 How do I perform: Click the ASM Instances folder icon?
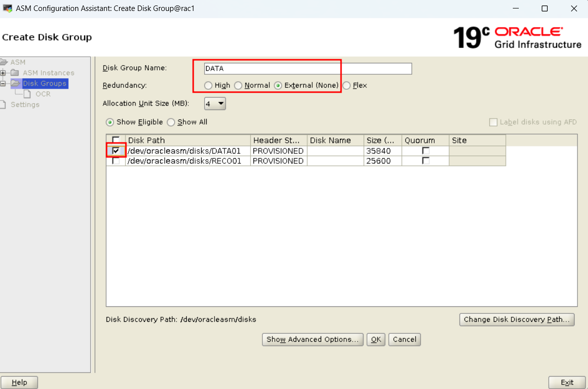click(15, 72)
